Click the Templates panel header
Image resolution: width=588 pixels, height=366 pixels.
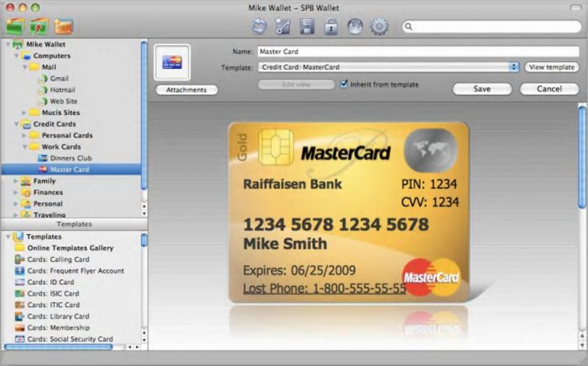[74, 224]
